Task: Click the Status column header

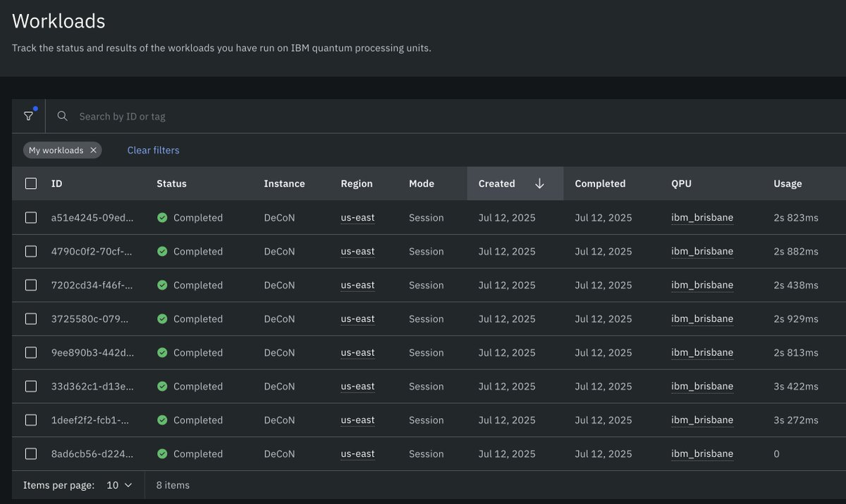Action: [171, 183]
